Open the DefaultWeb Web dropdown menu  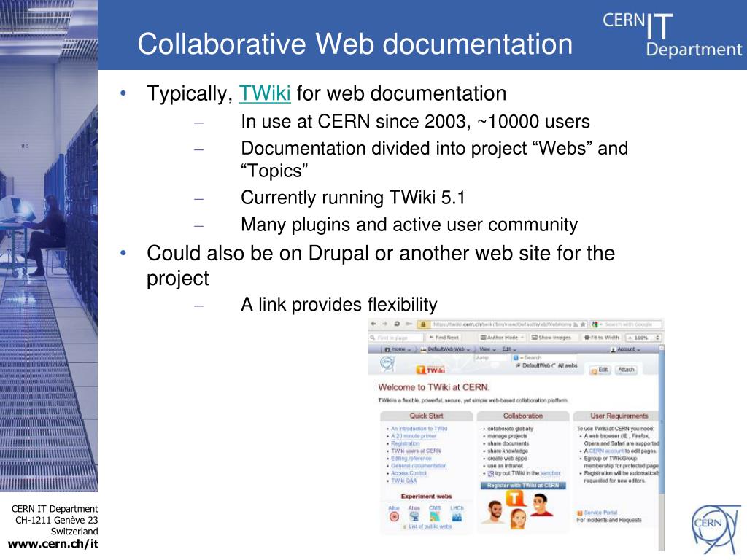[x=445, y=349]
